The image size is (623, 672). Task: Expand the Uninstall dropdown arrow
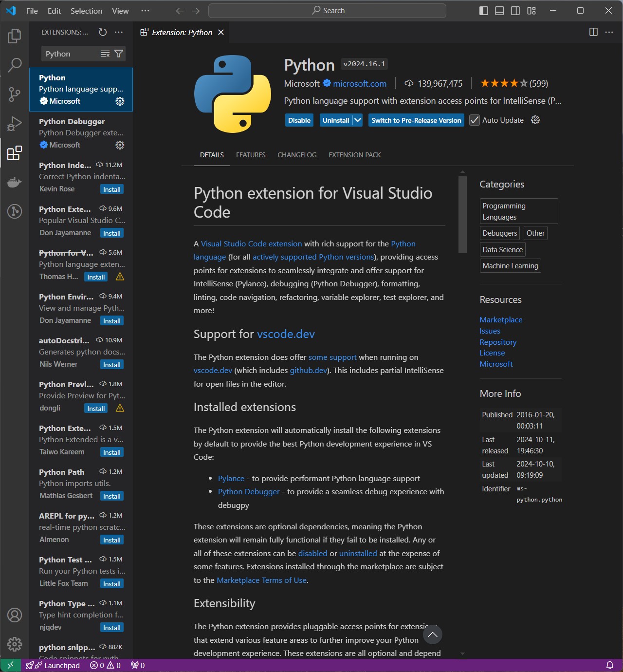coord(358,120)
